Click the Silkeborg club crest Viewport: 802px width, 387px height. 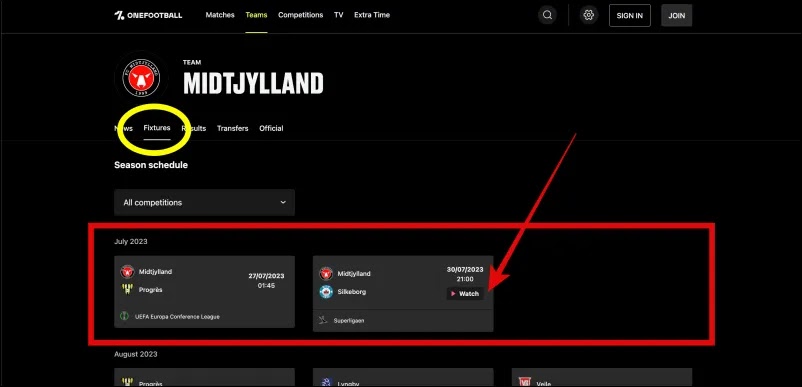(x=326, y=291)
